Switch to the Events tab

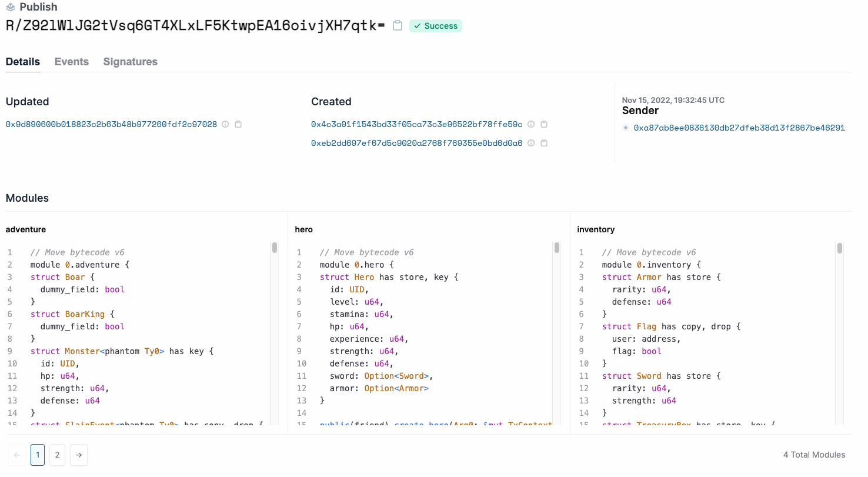[x=72, y=62]
